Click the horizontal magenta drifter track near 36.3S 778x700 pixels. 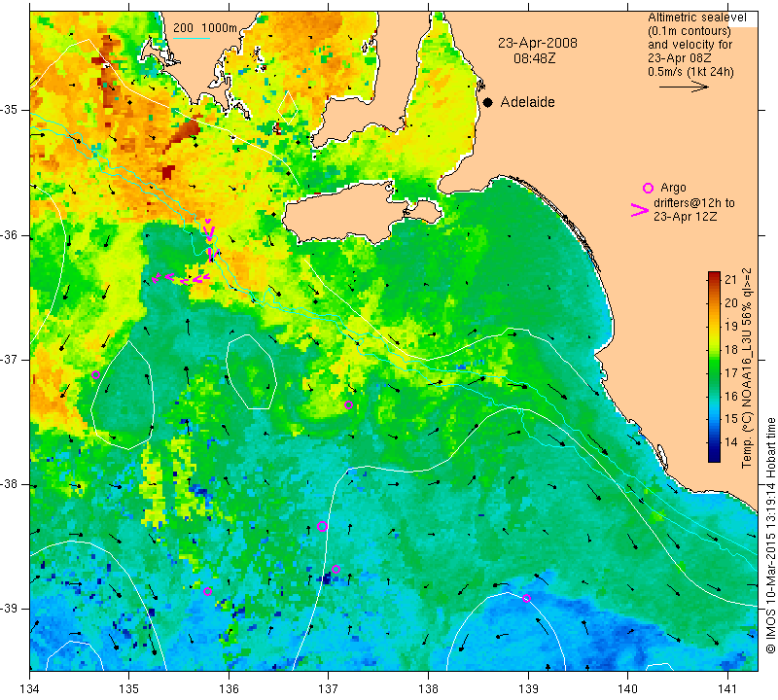181,278
